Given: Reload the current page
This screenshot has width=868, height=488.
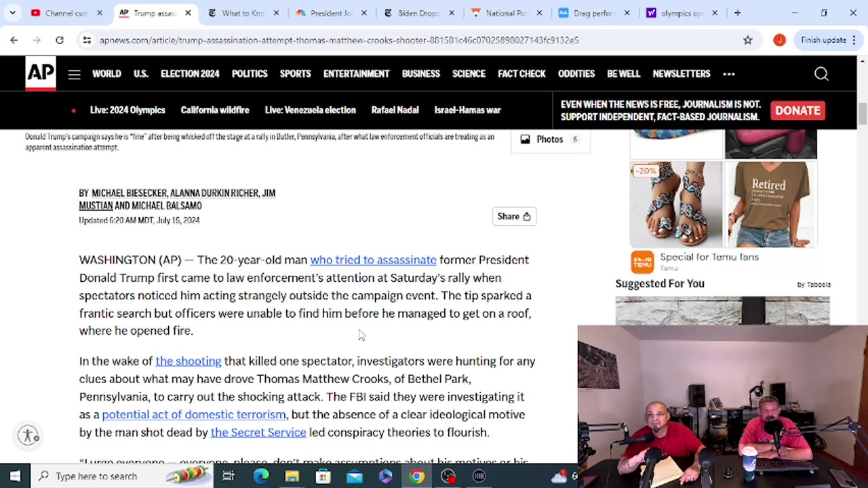Looking at the screenshot, I should click(x=60, y=40).
